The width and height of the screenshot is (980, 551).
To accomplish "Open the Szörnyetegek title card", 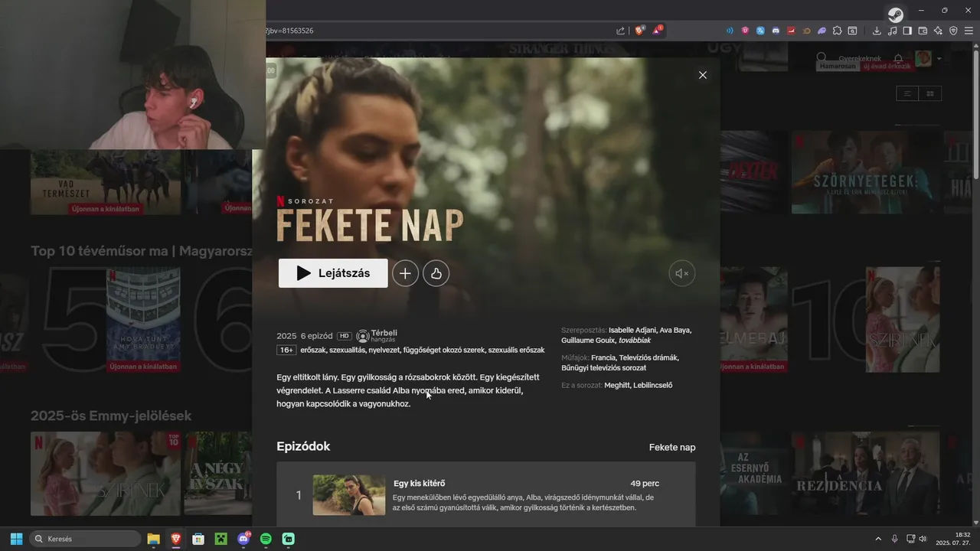I will [865, 172].
